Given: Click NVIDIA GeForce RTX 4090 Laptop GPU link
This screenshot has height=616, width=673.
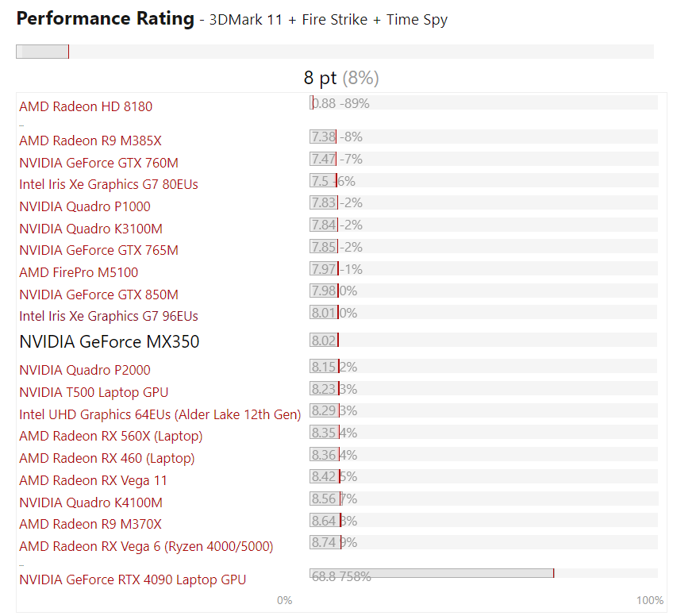Looking at the screenshot, I should click(x=133, y=579).
